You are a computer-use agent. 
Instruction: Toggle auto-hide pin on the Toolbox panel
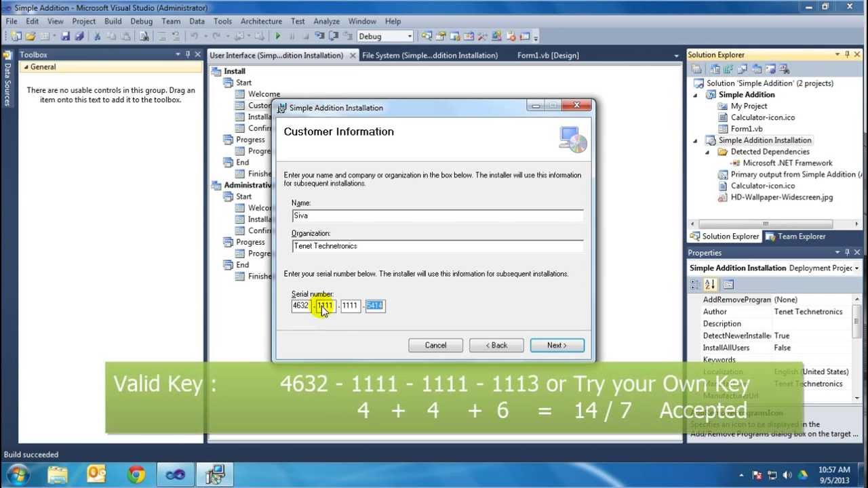pyautogui.click(x=188, y=54)
